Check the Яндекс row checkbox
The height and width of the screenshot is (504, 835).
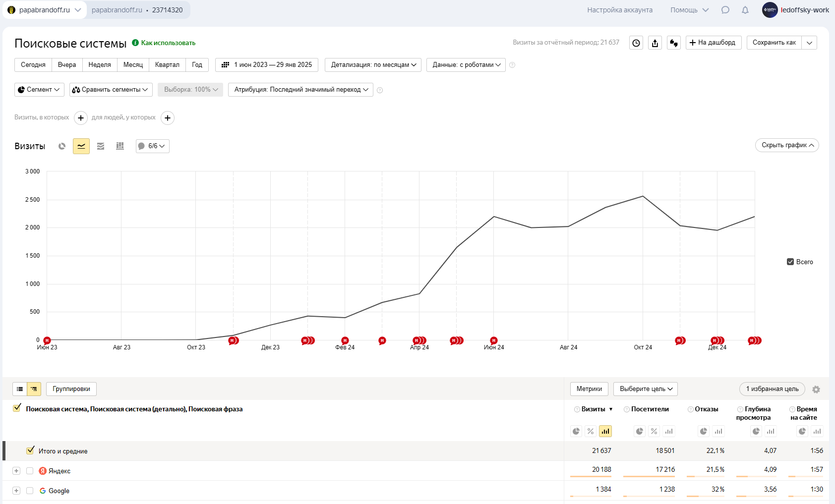(x=30, y=471)
